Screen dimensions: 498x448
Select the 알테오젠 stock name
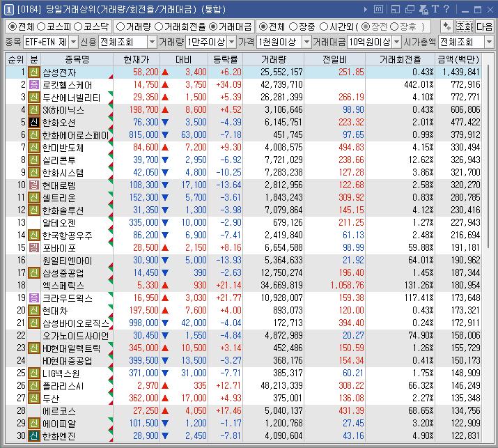pos(59,223)
